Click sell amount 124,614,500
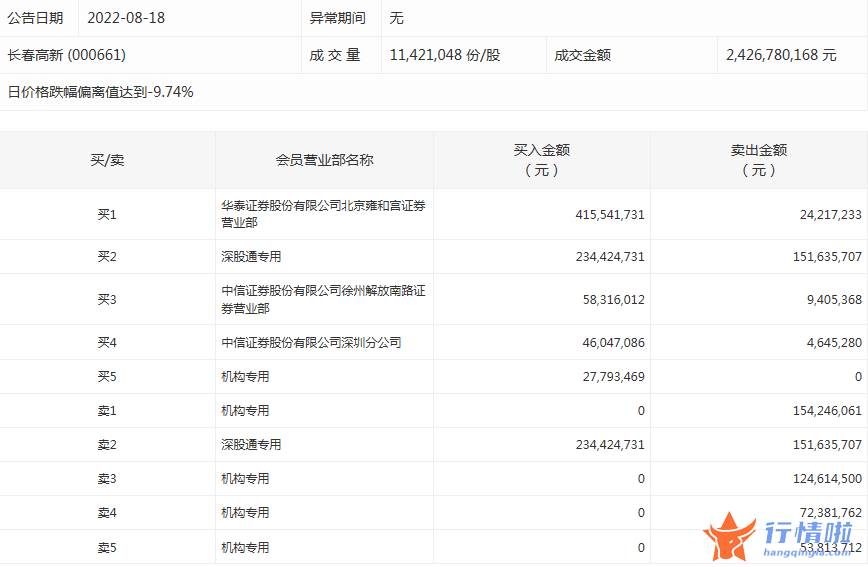This screenshot has width=868, height=567. [827, 478]
